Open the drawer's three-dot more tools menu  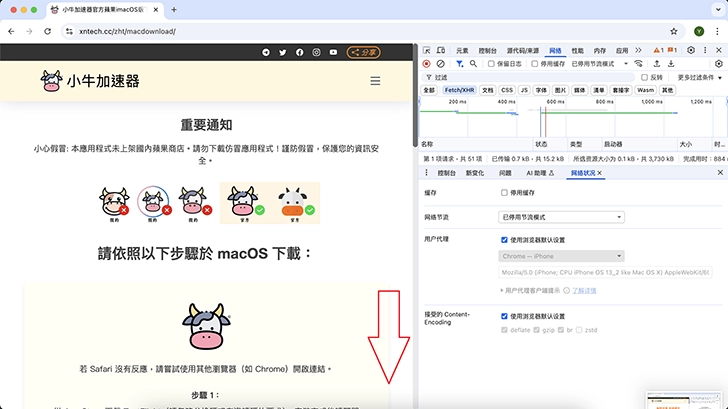click(x=426, y=173)
